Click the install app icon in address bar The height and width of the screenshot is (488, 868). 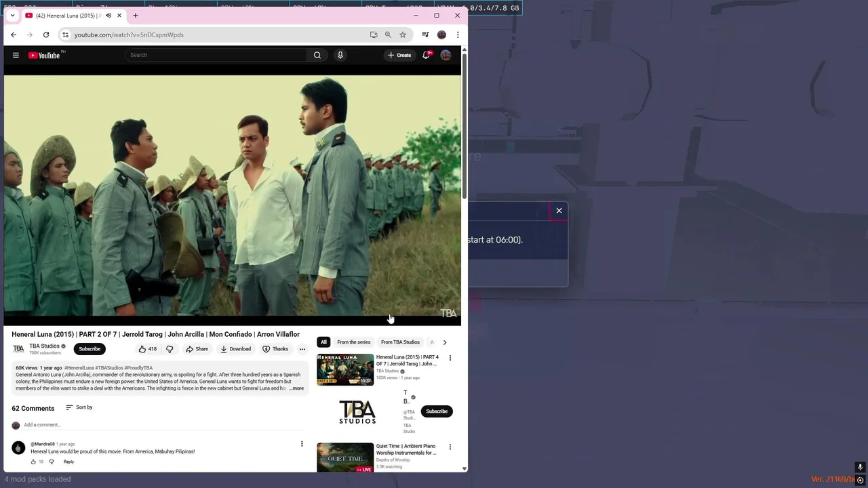click(374, 35)
